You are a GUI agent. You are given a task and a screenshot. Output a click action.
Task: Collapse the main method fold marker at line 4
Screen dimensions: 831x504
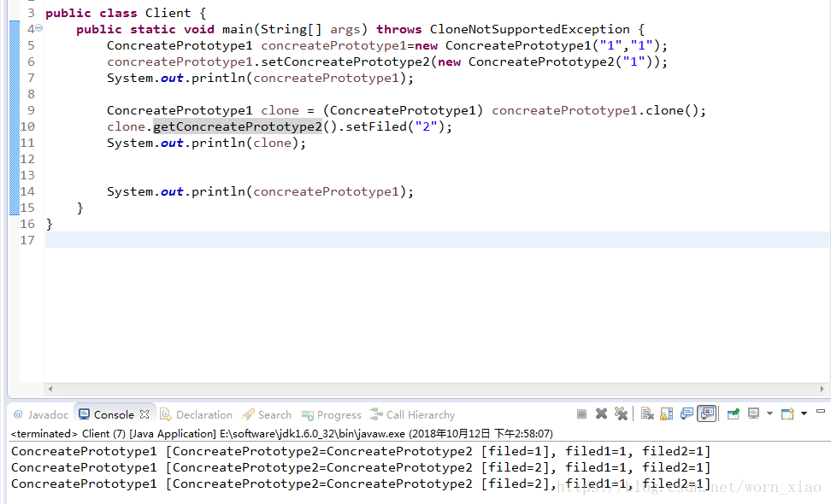coord(38,28)
